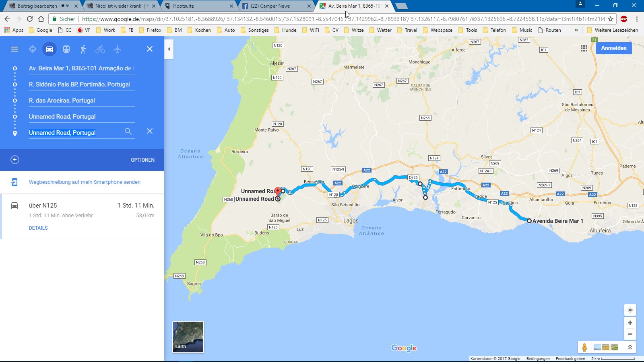Collapse the side panel arrow

point(169,49)
